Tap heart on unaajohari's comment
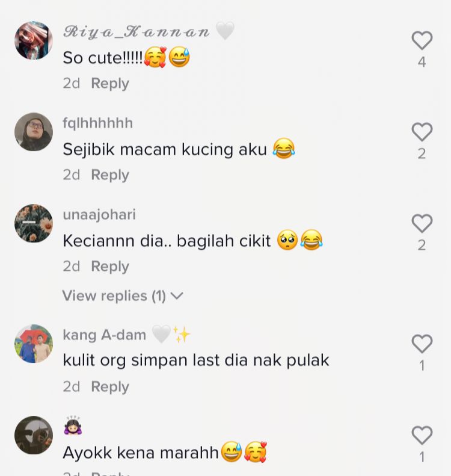451x476 pixels. tap(422, 223)
